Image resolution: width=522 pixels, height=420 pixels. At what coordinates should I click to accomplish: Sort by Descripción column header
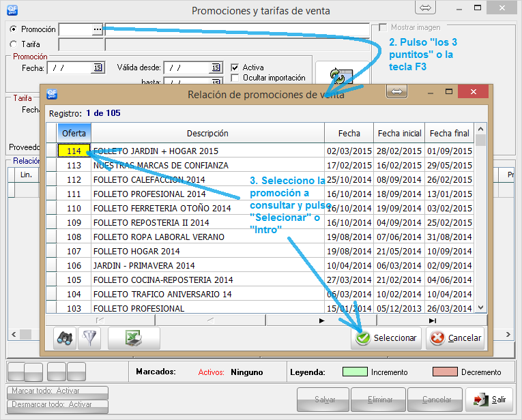tap(207, 133)
